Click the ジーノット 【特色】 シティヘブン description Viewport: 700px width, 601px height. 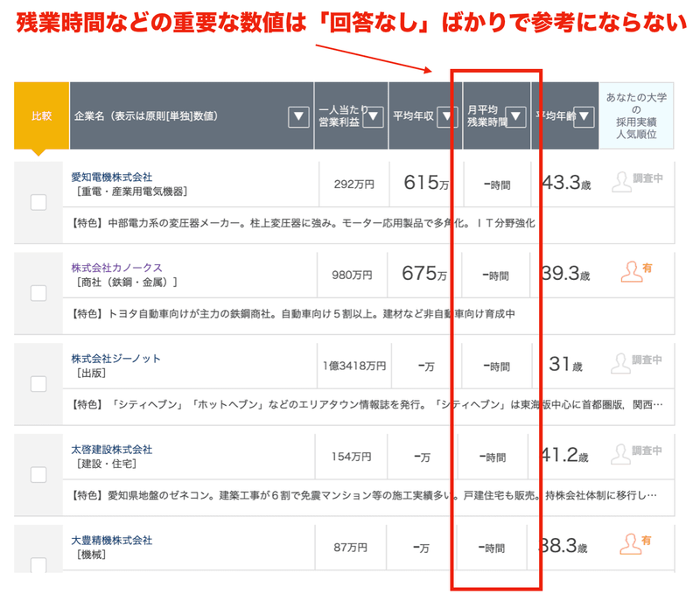(367, 405)
